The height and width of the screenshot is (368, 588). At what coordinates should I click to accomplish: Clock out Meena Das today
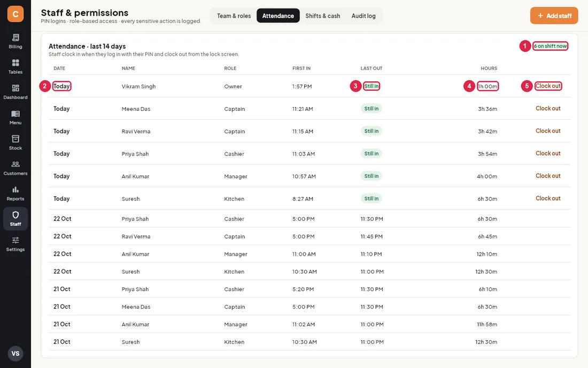click(x=548, y=109)
